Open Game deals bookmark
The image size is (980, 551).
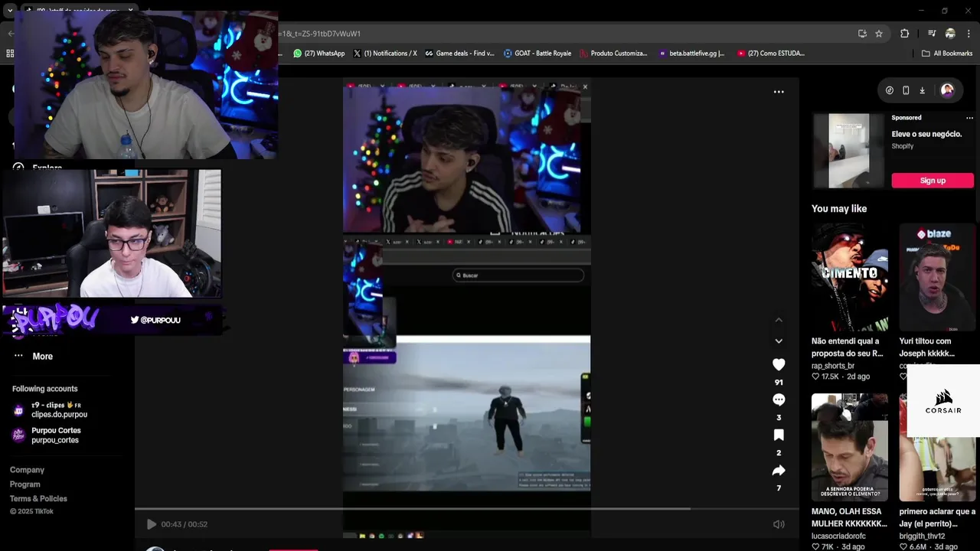459,54
